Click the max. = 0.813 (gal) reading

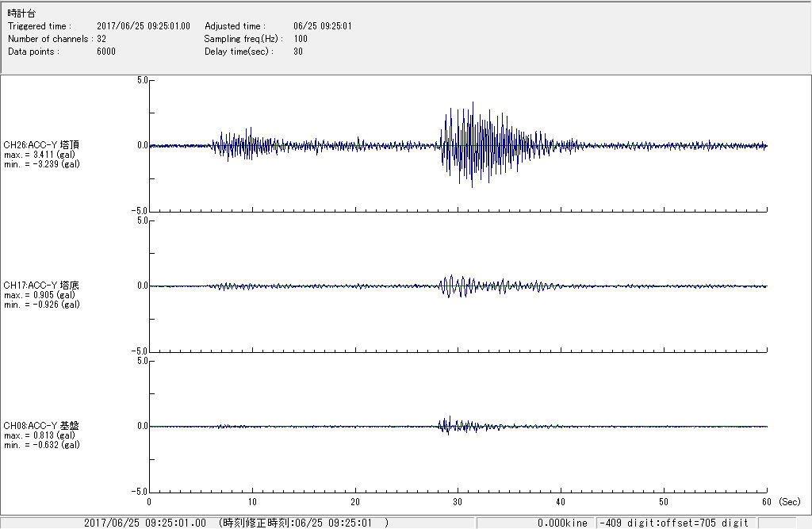point(40,435)
